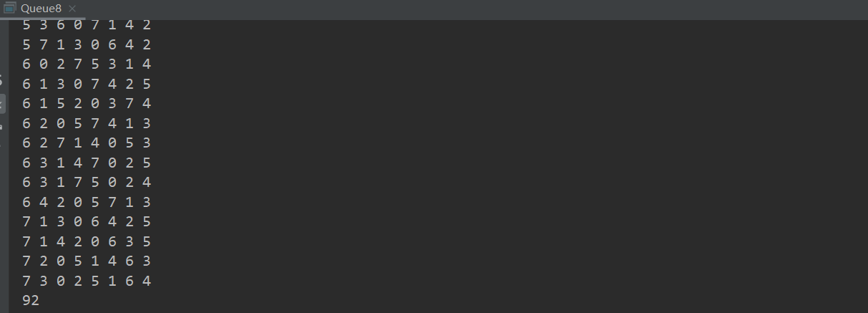The height and width of the screenshot is (313, 868).
Task: Click the Queue8 tab application icon
Action: coord(10,9)
